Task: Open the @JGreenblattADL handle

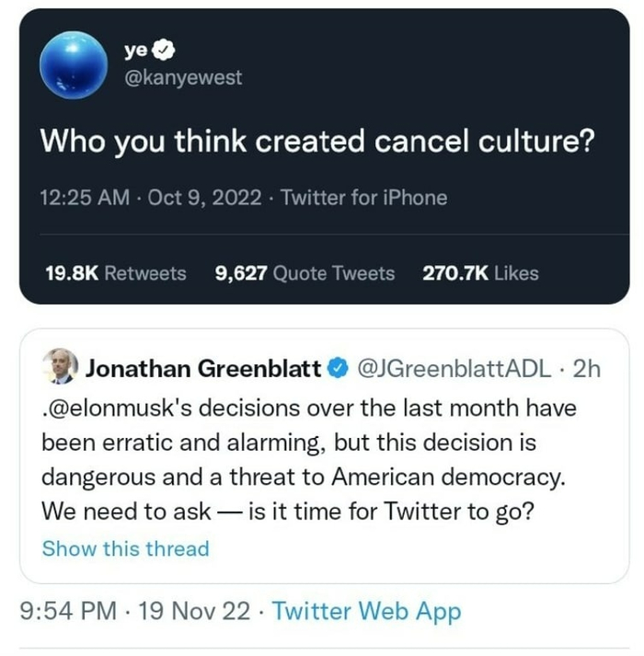Action: point(454,370)
